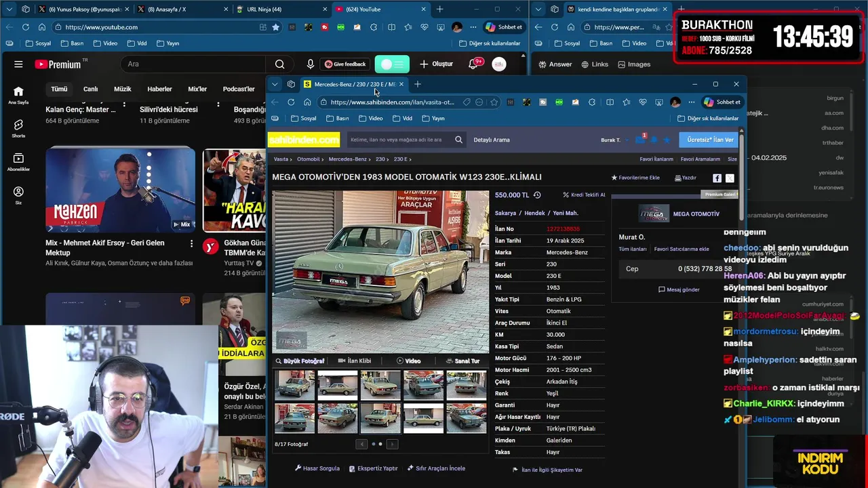The height and width of the screenshot is (488, 868).
Task: Open Shorts in YouTube sidebar
Action: 18,128
